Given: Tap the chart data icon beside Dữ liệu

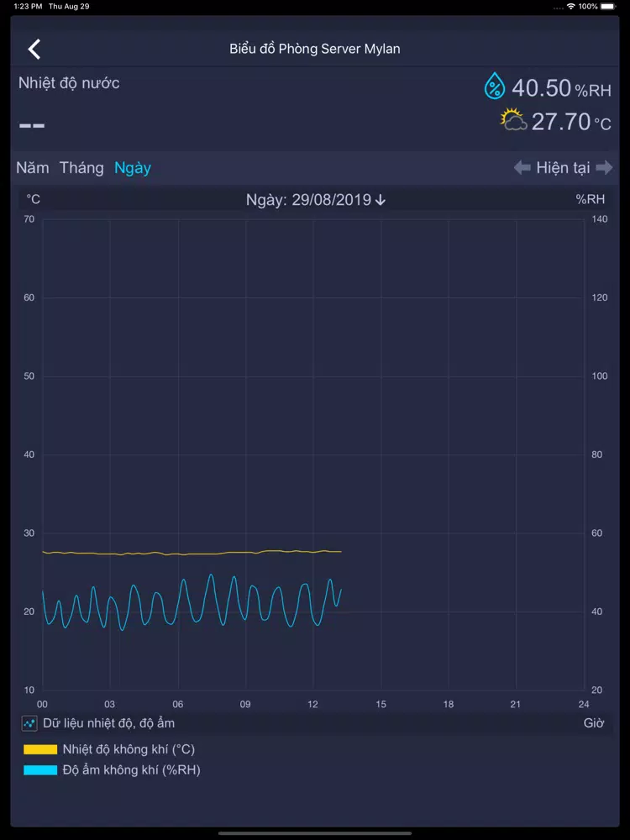Looking at the screenshot, I should tap(29, 723).
